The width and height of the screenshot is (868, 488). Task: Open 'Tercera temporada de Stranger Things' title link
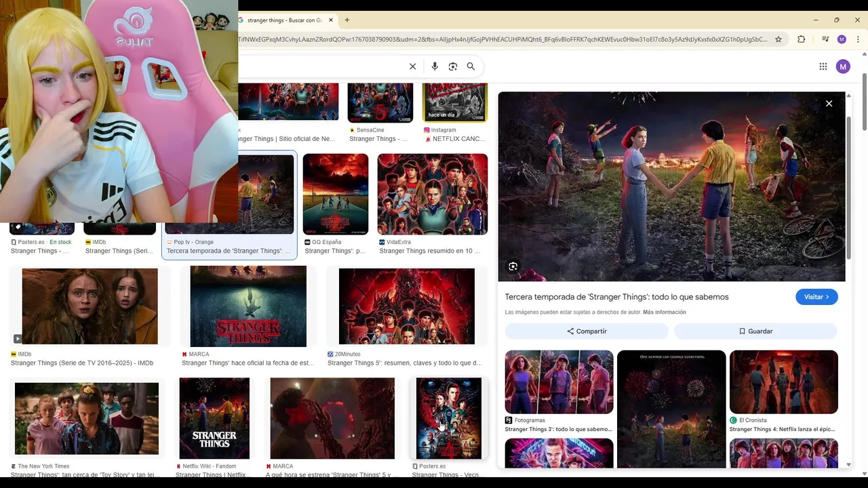[x=616, y=297]
